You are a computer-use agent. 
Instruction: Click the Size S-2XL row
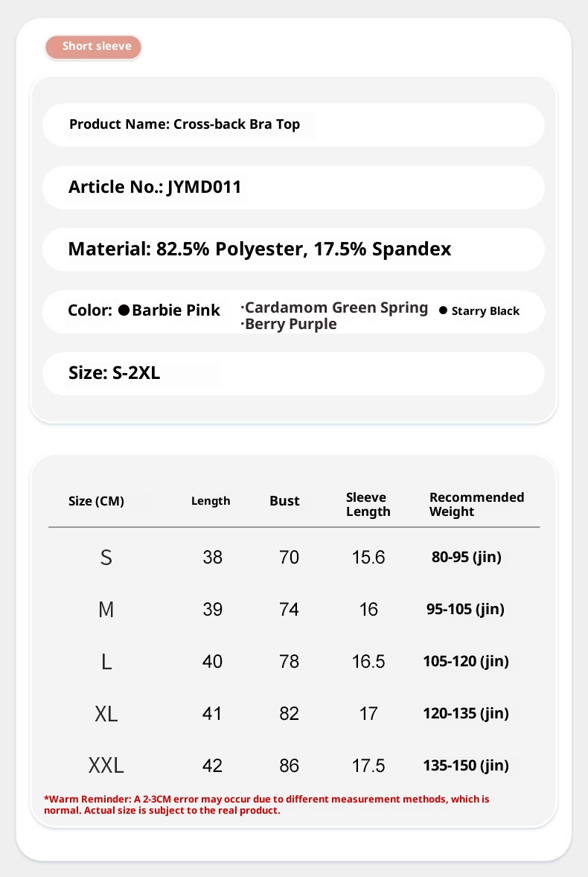pos(114,373)
